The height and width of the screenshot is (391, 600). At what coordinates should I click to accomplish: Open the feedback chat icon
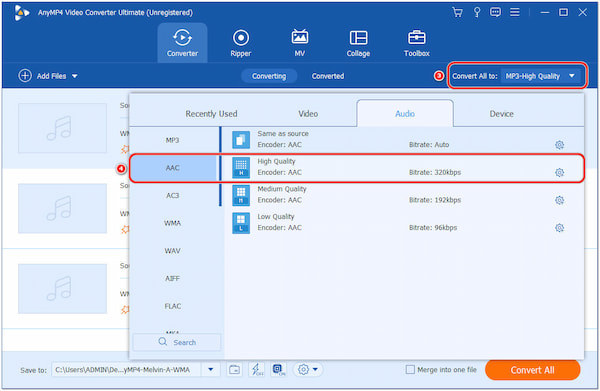(495, 12)
